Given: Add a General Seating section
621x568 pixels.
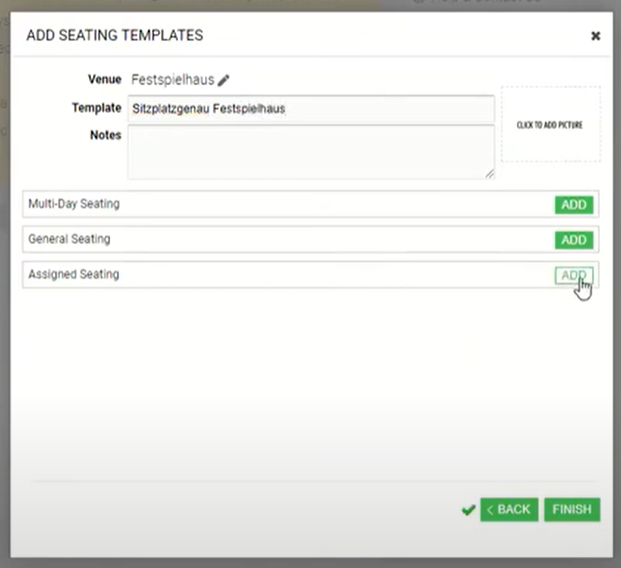Looking at the screenshot, I should click(x=573, y=240).
